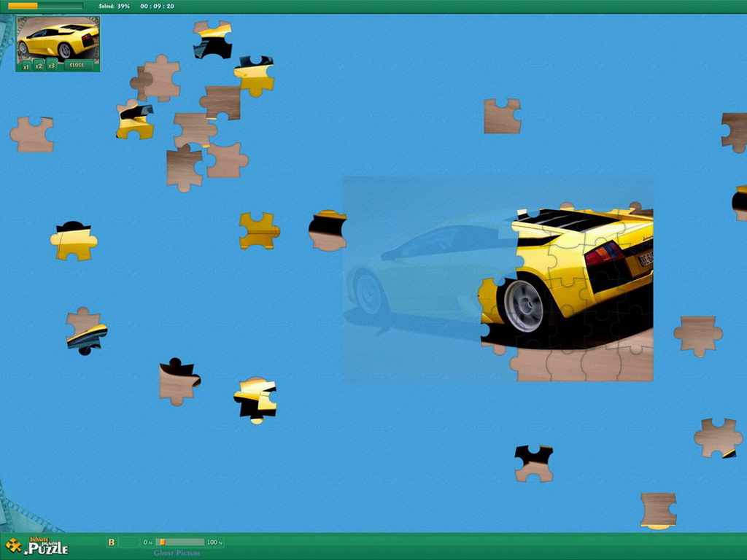
Task: Click the empty box next to B button
Action: click(129, 542)
